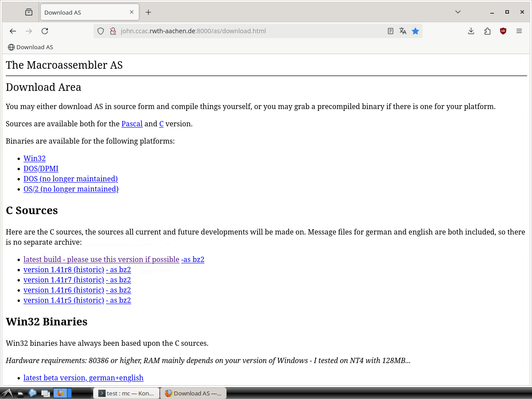Open version 1.41r5 (historic) link

pos(64,300)
